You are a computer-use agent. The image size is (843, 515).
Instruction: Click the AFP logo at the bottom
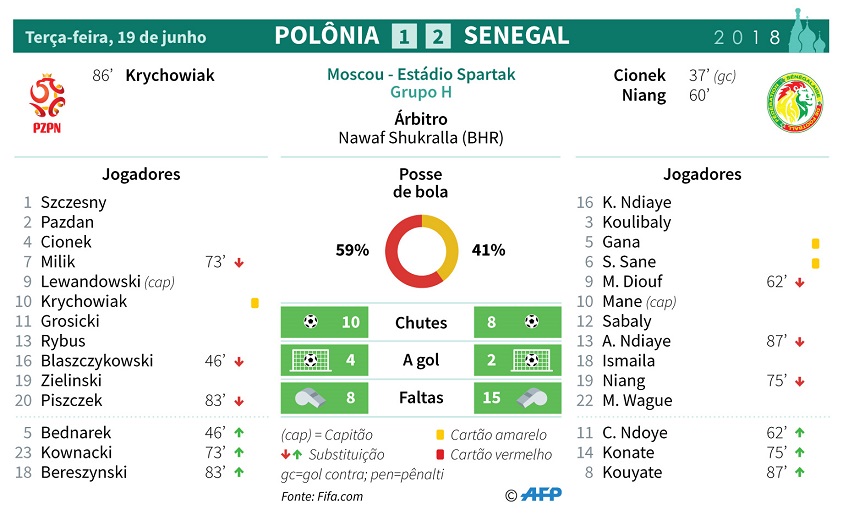tap(541, 494)
